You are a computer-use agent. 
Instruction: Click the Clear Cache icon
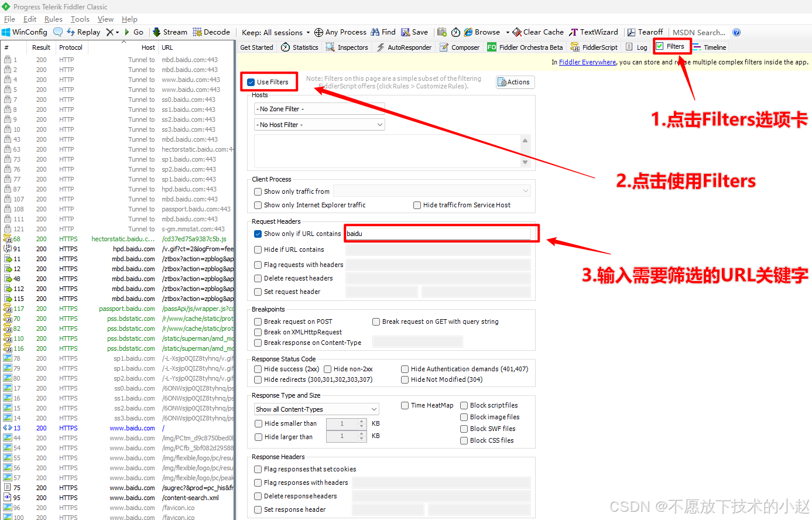click(x=517, y=32)
